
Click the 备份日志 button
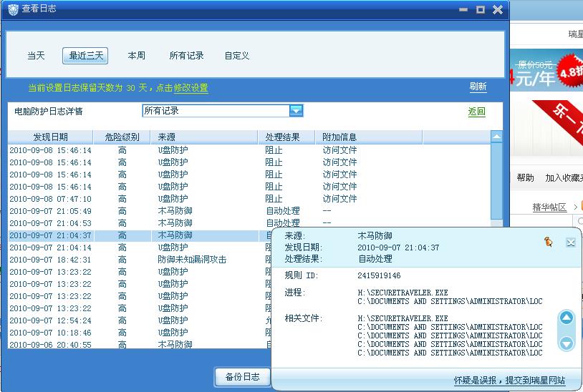[x=242, y=377]
